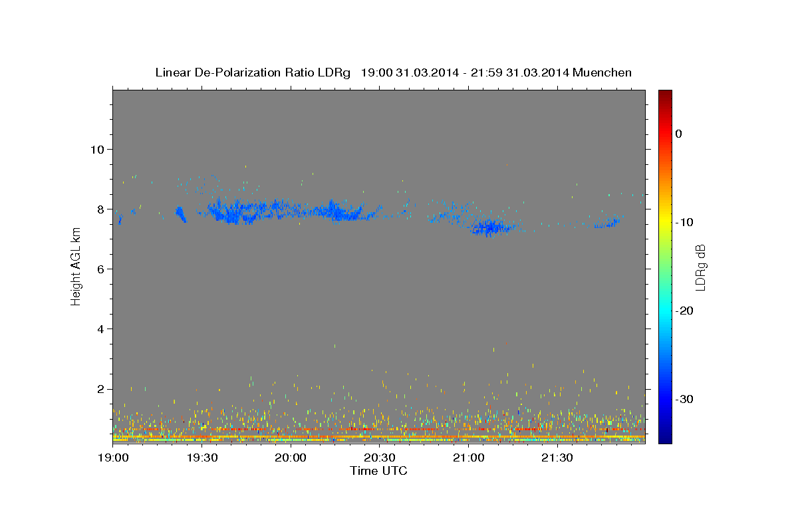Click the 'Muenchen' location text in title
This screenshot has width=798, height=532.
602,72
